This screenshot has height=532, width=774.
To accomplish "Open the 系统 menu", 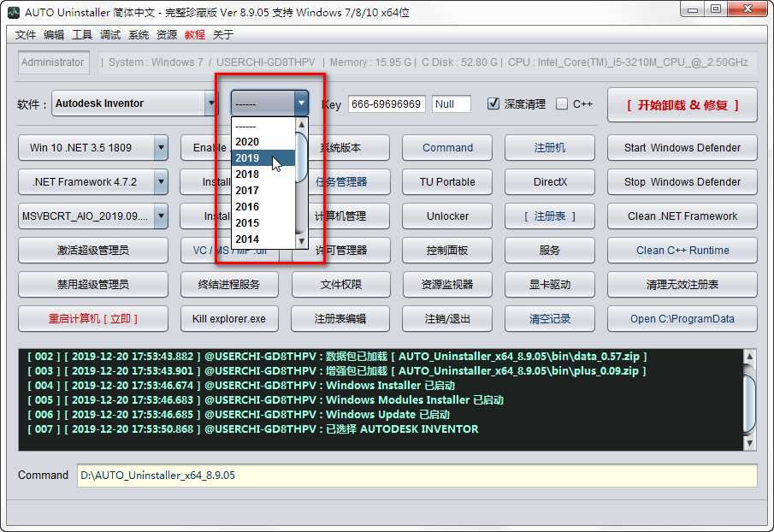I will (139, 34).
